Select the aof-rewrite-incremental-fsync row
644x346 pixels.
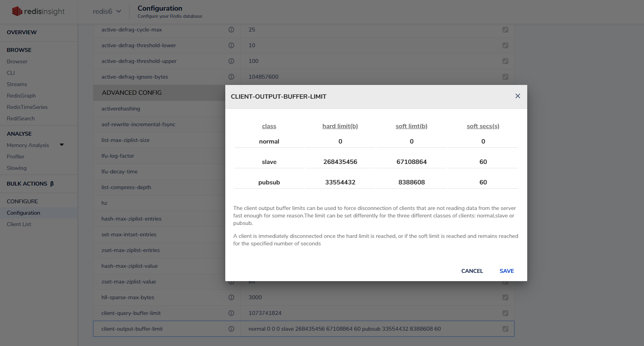pyautogui.click(x=159, y=124)
